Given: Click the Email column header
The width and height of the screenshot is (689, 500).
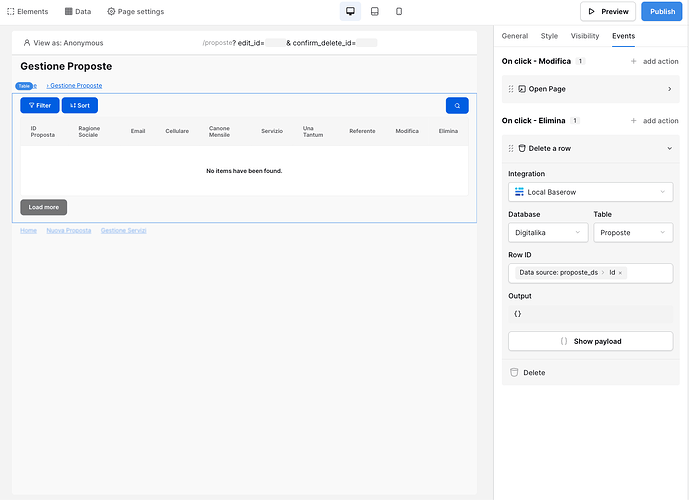Looking at the screenshot, I should pyautogui.click(x=138, y=131).
